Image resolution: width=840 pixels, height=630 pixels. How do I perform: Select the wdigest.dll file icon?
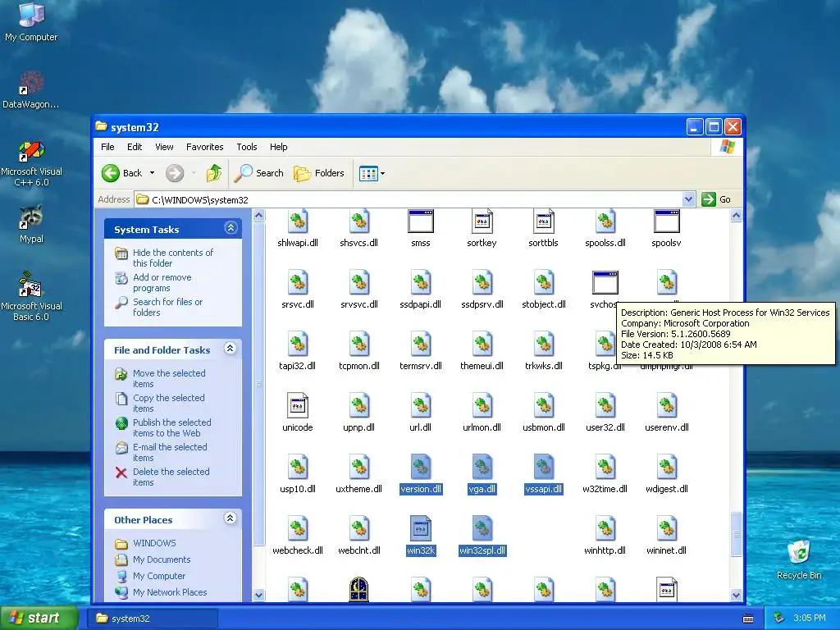tap(666, 467)
